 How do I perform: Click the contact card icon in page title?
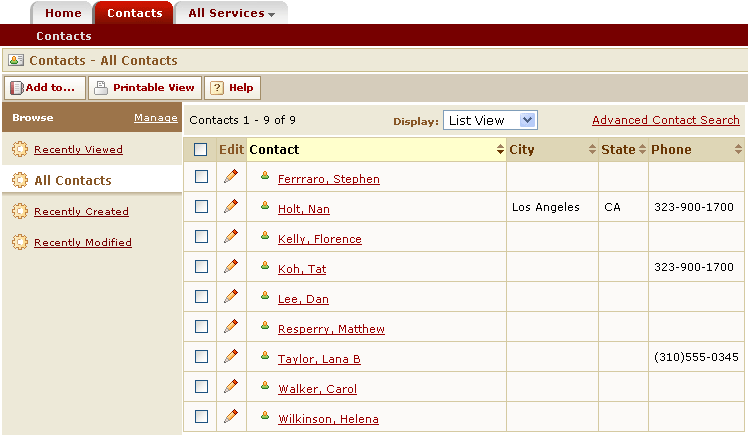point(16,60)
